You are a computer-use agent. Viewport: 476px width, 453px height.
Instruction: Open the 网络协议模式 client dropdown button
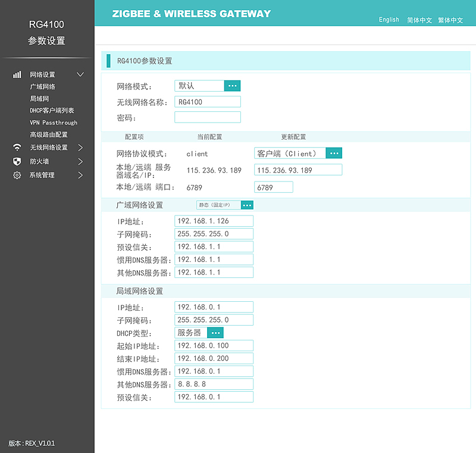point(334,153)
